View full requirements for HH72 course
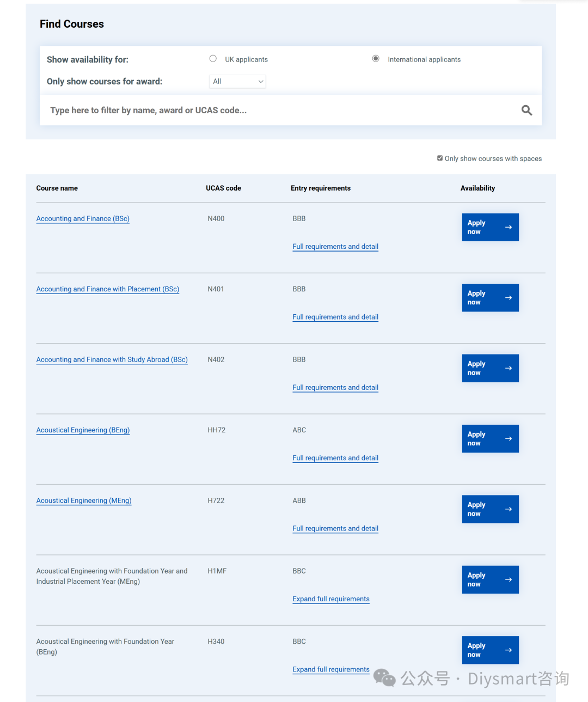Viewport: 588px width, 702px height. (x=335, y=458)
